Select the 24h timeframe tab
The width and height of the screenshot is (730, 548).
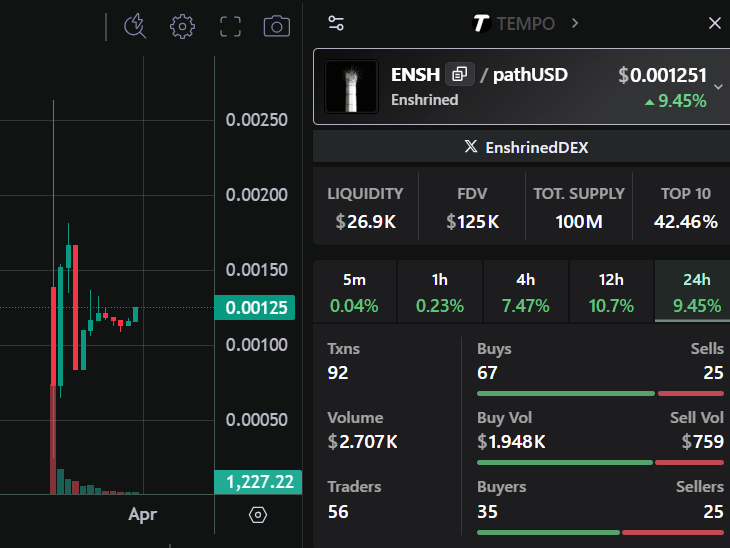(x=693, y=291)
